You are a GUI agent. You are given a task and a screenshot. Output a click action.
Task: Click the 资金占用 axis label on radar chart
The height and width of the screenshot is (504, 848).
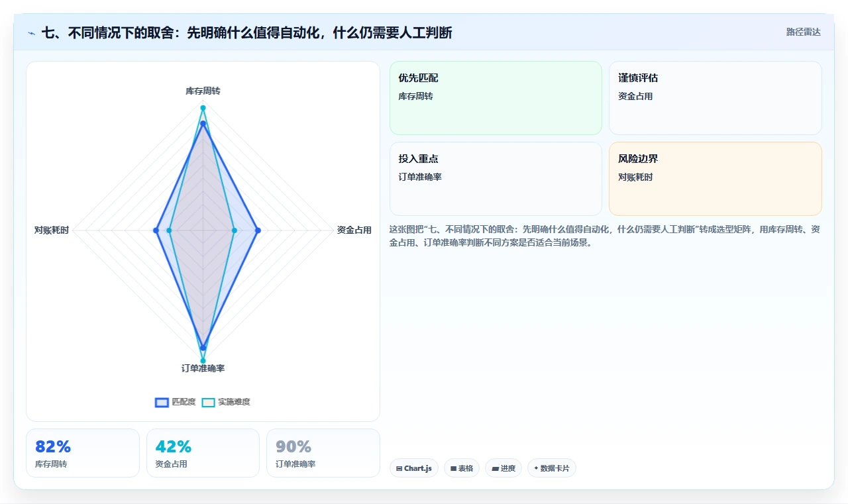[354, 230]
